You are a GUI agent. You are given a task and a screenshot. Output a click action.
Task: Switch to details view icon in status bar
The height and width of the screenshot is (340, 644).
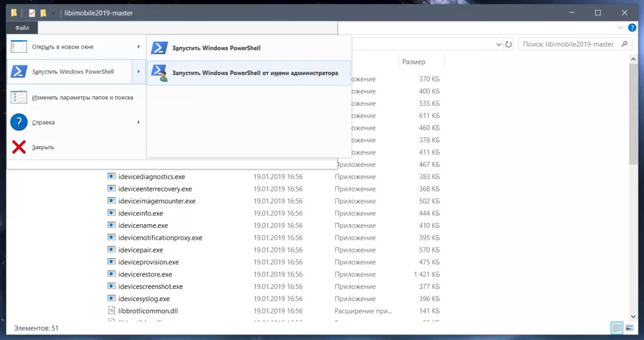616,328
